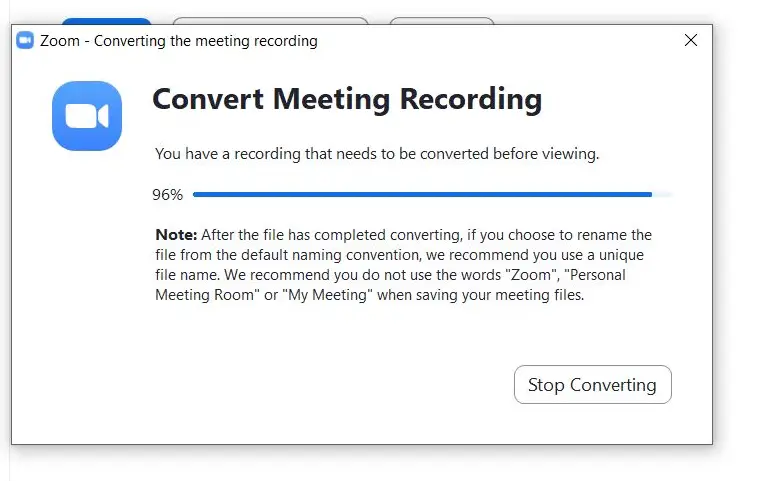Select the blue tab behind the dialog
768x481 pixels.
point(106,21)
